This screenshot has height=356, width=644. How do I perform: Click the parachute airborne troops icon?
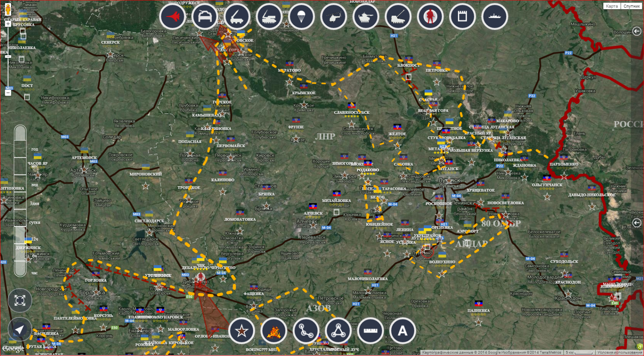[x=301, y=17]
